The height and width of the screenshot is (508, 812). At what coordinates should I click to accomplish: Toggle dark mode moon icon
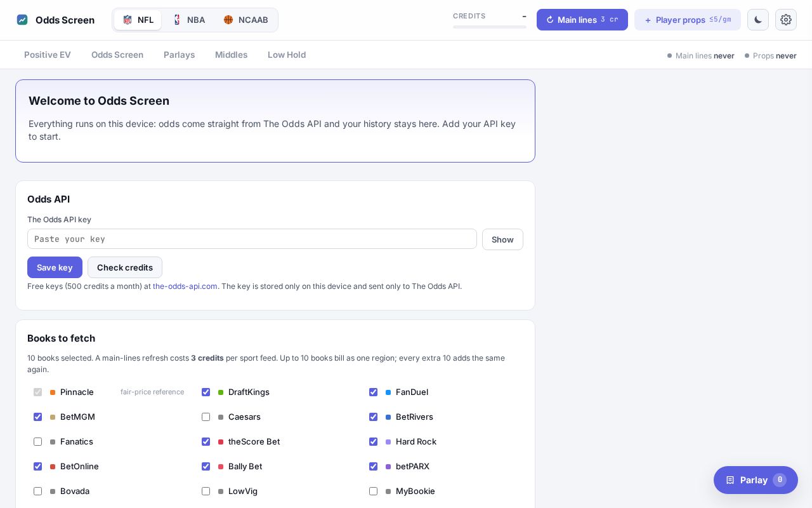[758, 20]
